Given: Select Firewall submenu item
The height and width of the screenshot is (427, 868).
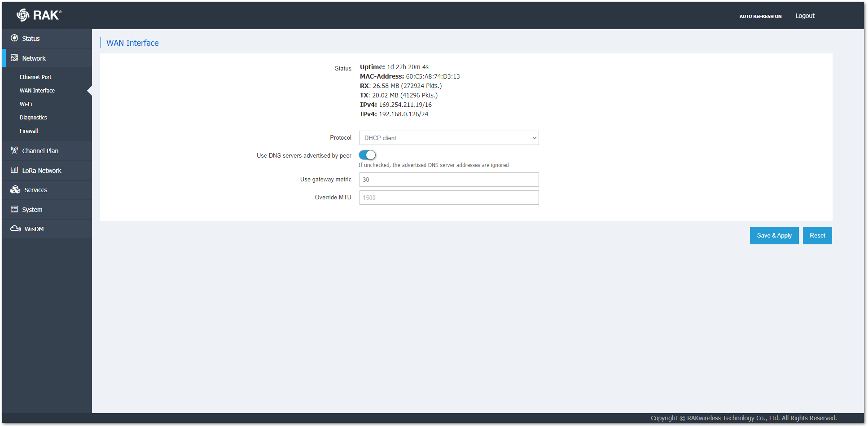Looking at the screenshot, I should tap(29, 131).
